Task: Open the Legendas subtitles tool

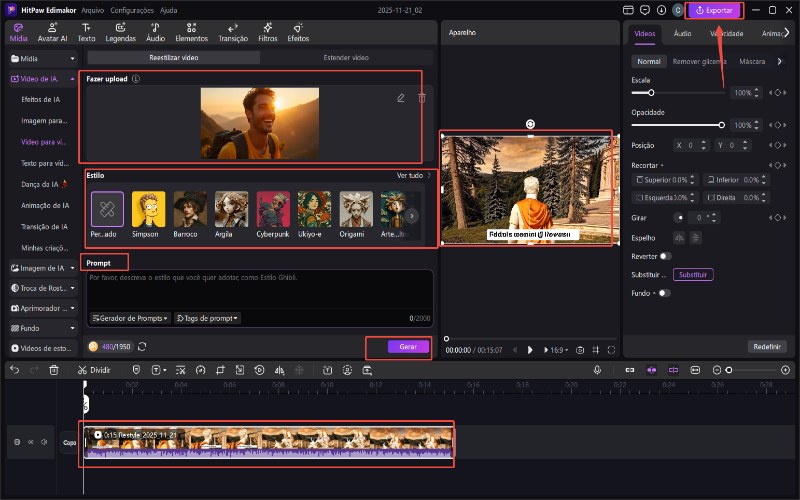Action: tap(120, 32)
